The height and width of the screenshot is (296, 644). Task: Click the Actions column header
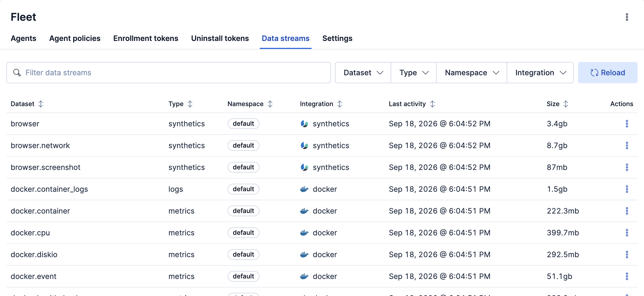click(x=622, y=104)
